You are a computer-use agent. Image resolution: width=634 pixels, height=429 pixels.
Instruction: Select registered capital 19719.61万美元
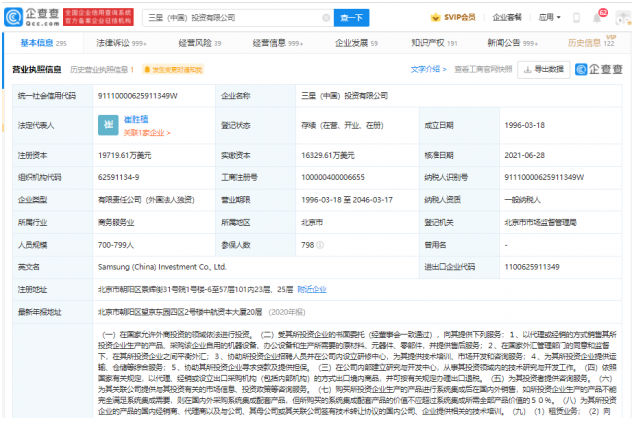(x=125, y=155)
